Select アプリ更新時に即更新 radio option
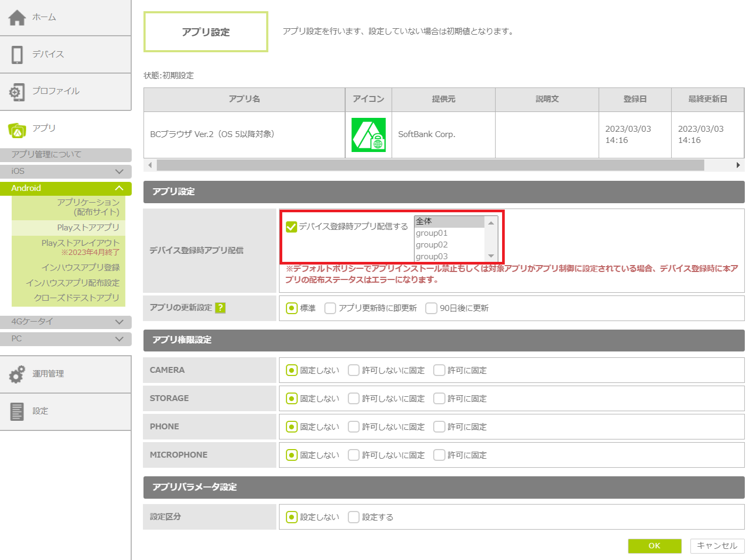The height and width of the screenshot is (560, 747). pos(330,308)
